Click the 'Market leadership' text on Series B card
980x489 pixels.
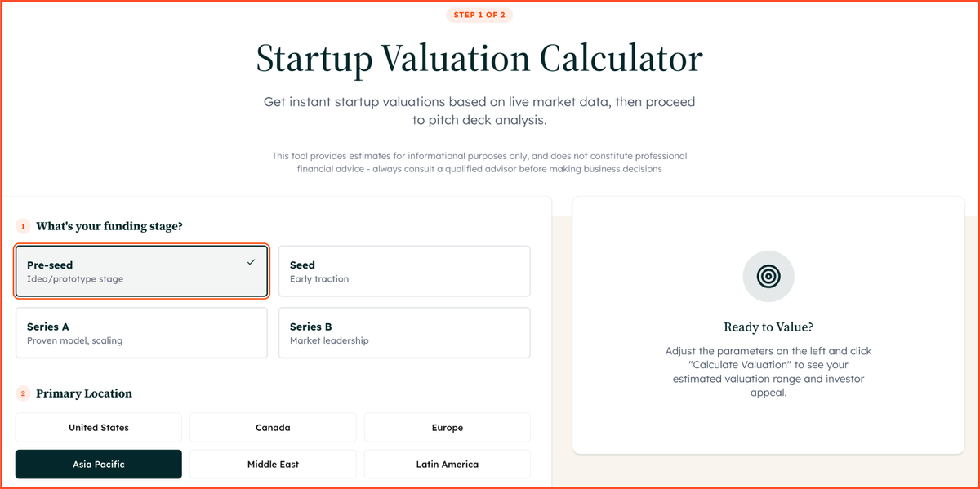[329, 340]
